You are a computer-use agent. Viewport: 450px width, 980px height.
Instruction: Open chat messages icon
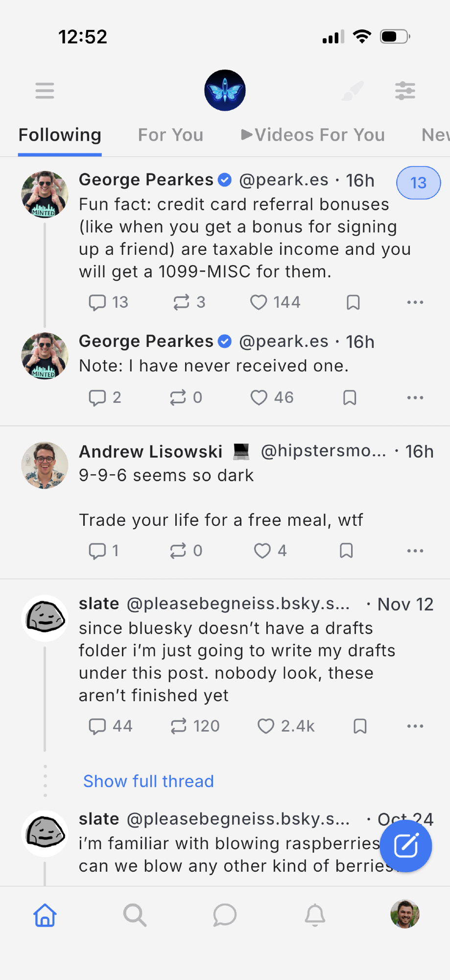225,915
